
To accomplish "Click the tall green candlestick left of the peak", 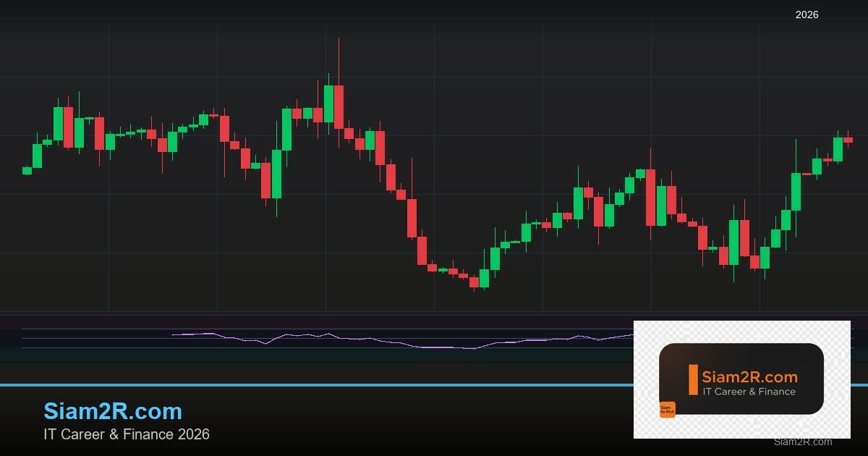I will click(328, 104).
